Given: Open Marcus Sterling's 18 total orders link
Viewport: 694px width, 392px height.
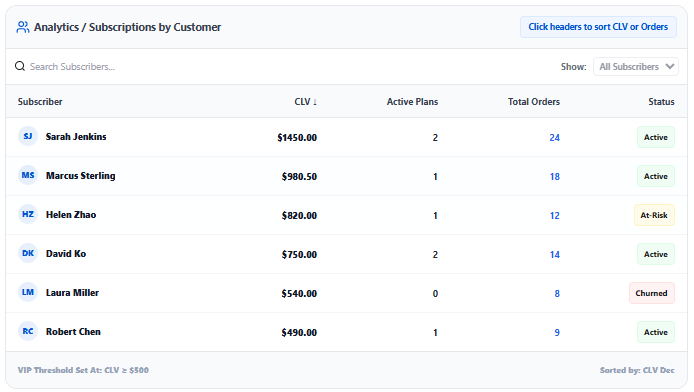Looking at the screenshot, I should tap(555, 177).
